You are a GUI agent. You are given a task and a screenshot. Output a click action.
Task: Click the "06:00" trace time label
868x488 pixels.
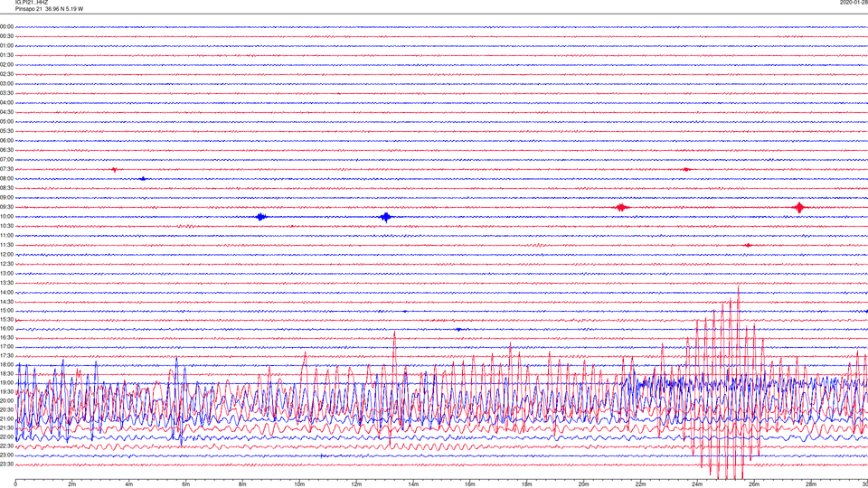coord(6,141)
